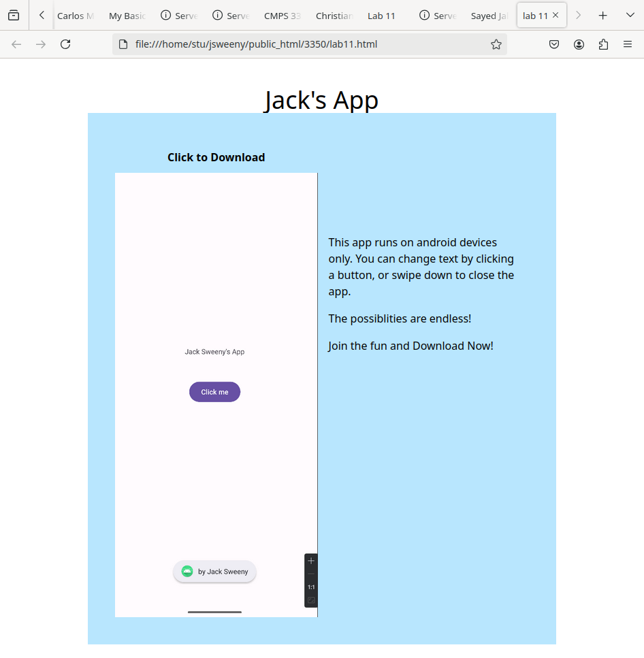Click the Click to Download link

(216, 157)
